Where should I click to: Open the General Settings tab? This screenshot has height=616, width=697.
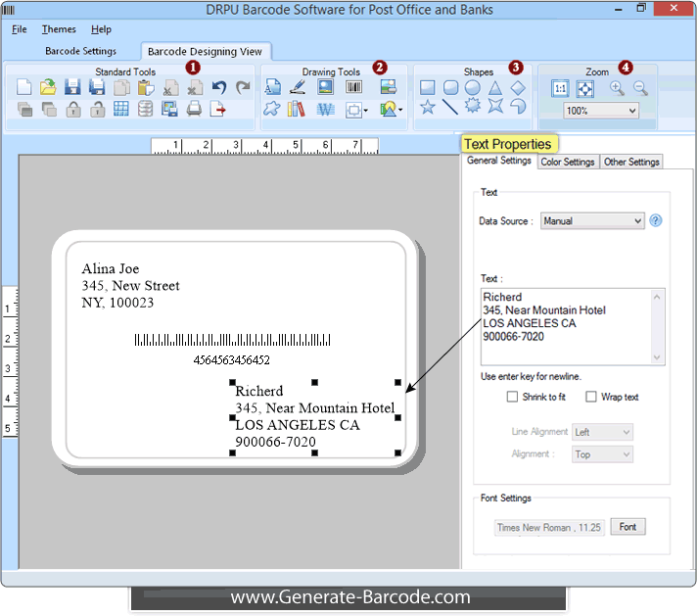[498, 161]
